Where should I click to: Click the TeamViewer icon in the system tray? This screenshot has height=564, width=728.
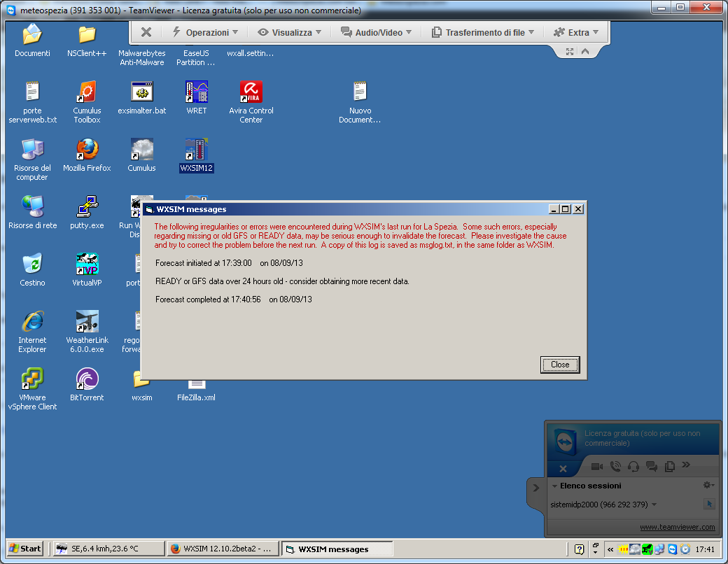coord(672,549)
